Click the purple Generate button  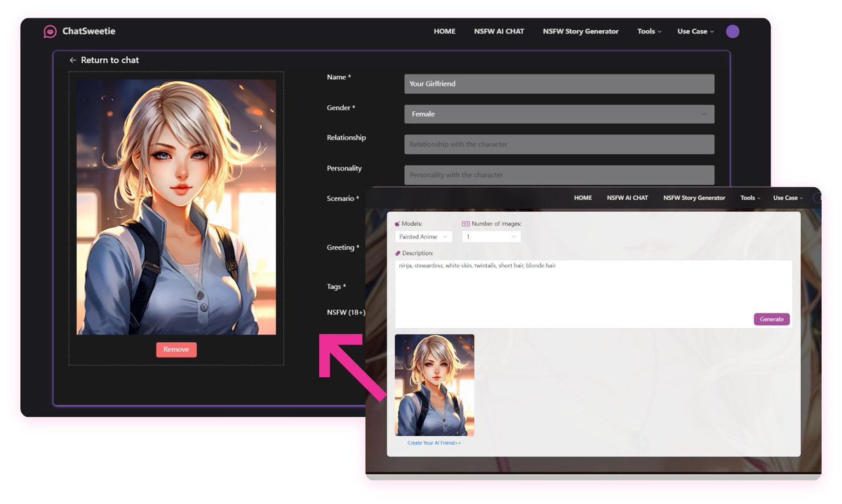click(772, 319)
